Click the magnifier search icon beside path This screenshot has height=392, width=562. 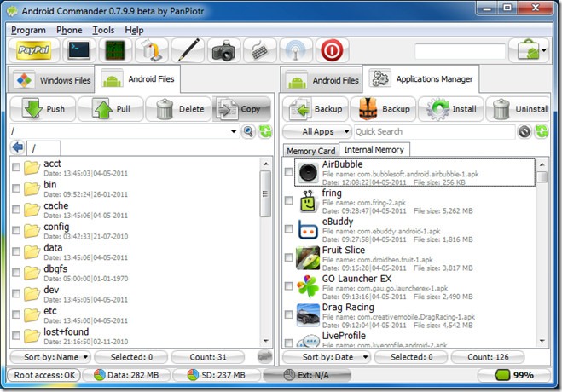248,131
